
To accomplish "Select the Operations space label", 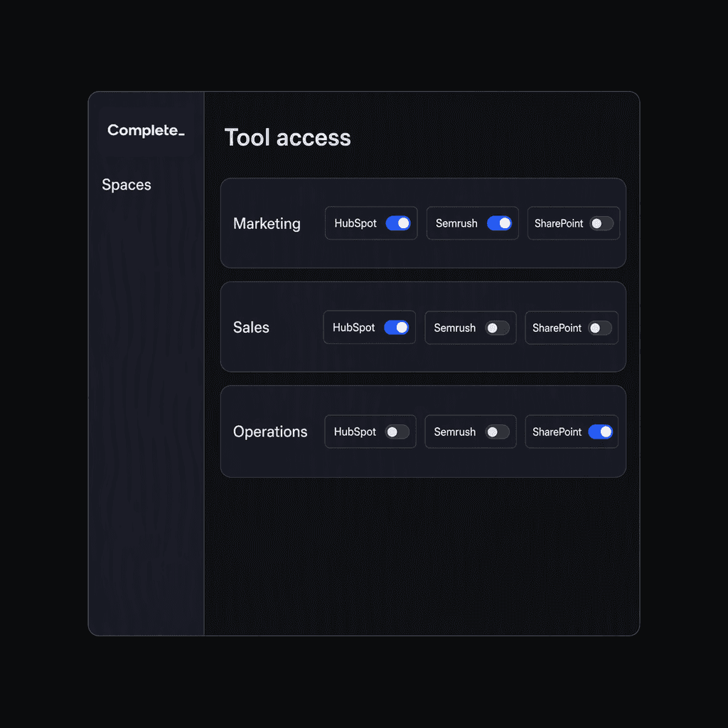I will [269, 432].
